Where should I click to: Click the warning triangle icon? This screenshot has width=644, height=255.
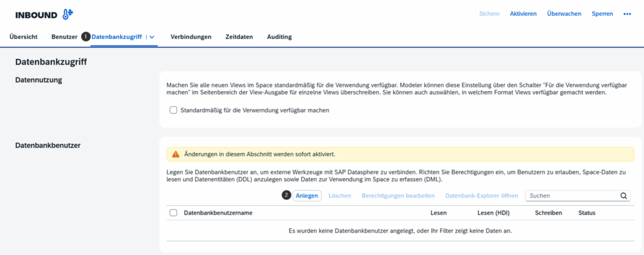[x=176, y=154]
